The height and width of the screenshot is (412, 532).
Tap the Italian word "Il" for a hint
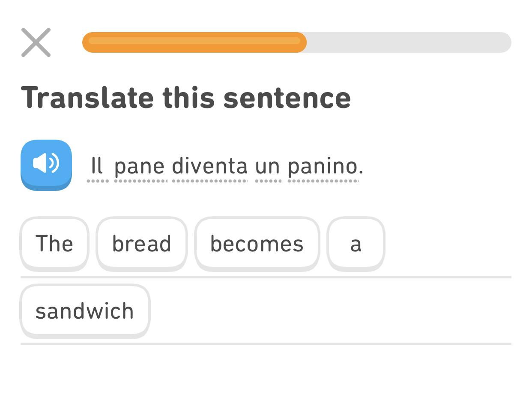pos(97,166)
